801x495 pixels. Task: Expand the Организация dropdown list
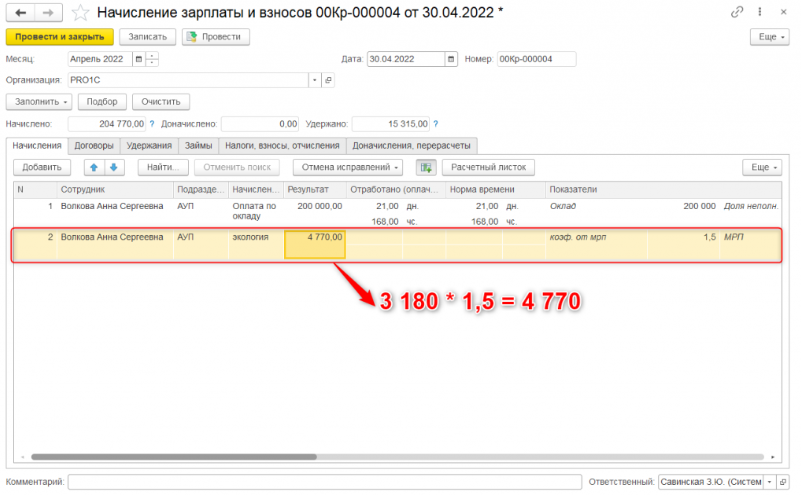(x=314, y=80)
